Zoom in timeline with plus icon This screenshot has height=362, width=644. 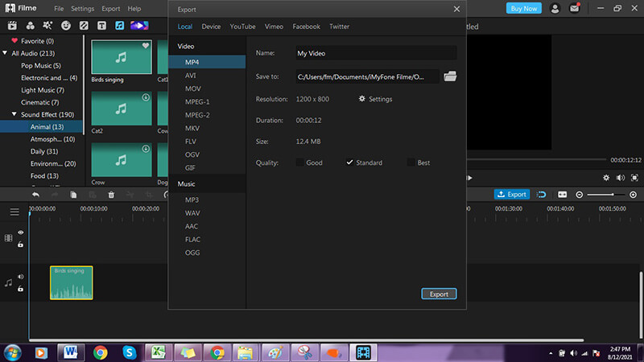tap(634, 195)
